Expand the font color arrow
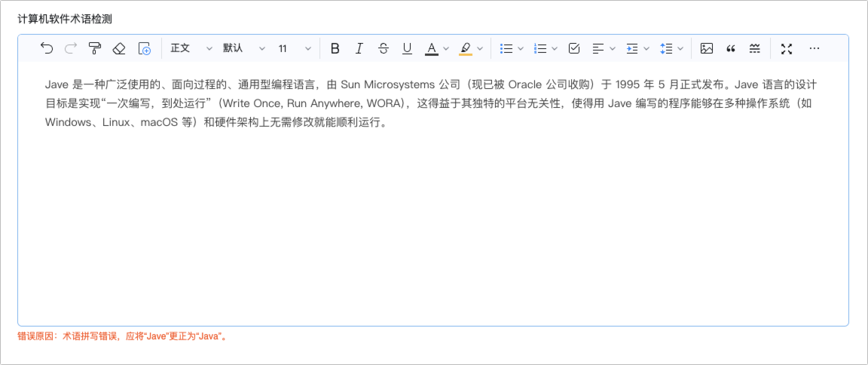 446,48
